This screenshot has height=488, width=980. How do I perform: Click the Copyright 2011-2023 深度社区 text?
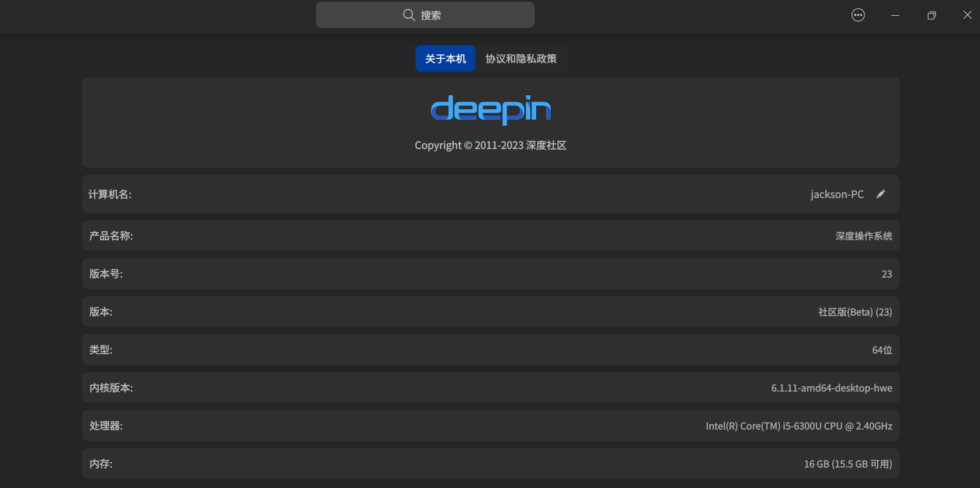(491, 145)
